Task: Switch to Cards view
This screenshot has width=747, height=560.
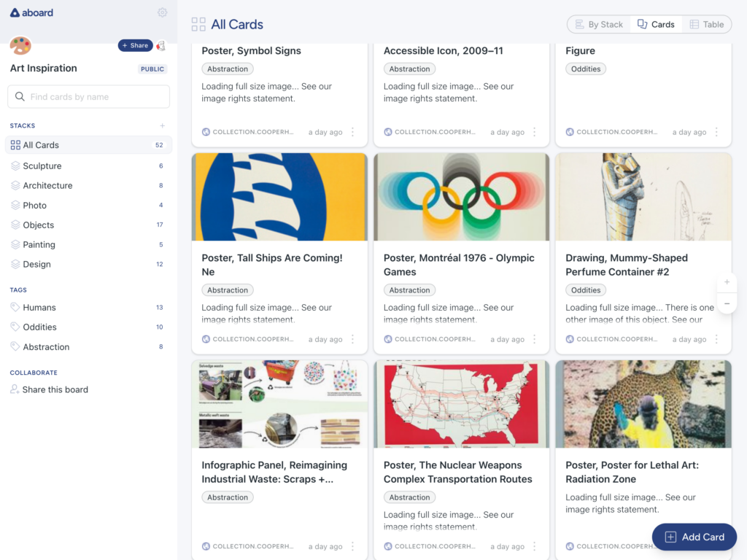Action: coord(656,24)
